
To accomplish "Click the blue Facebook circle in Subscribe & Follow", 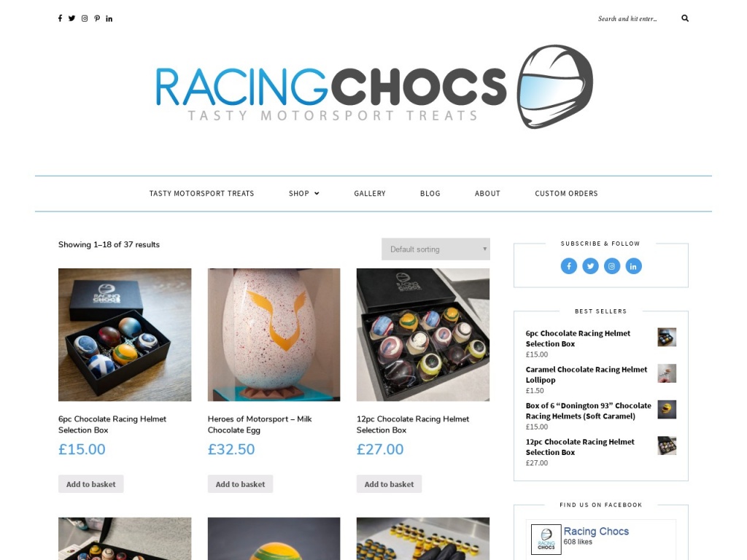I will (x=569, y=265).
